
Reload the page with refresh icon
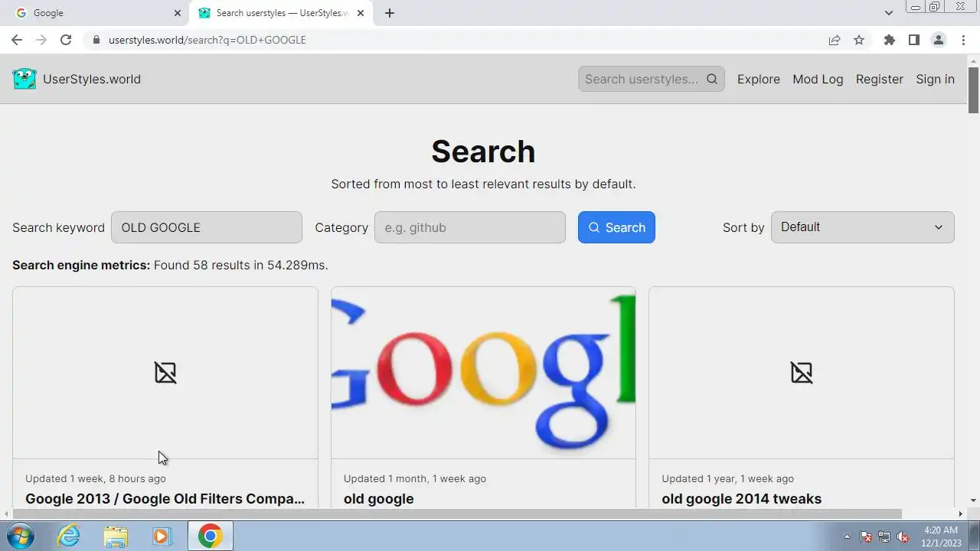66,40
